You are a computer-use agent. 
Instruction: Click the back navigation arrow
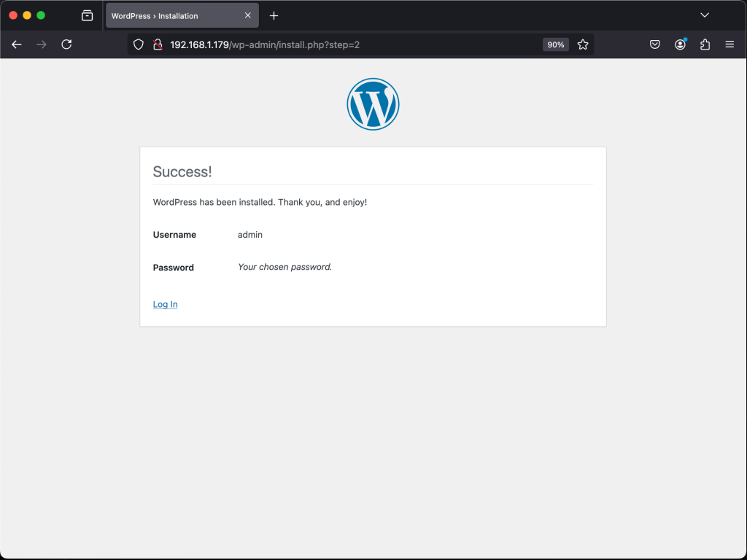tap(17, 44)
